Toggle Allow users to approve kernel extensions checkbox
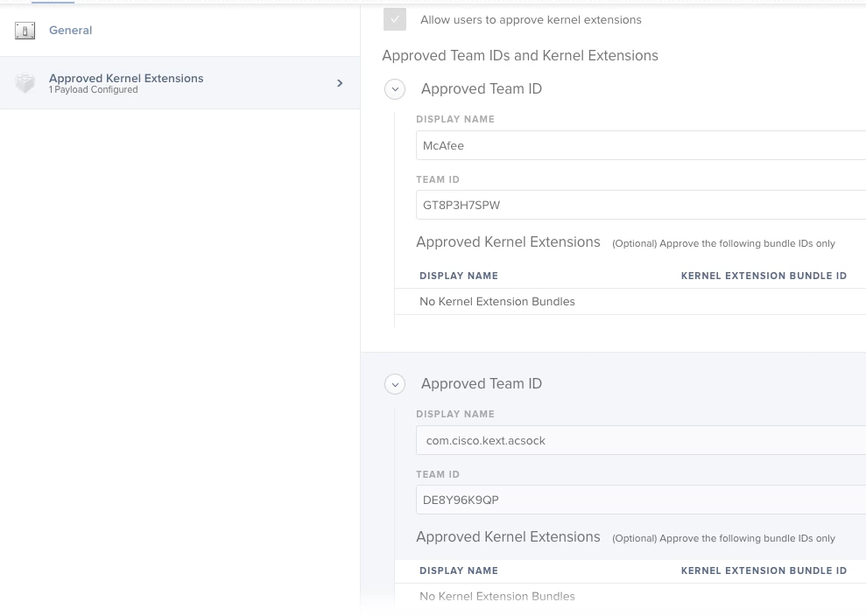The image size is (866, 616). click(x=395, y=19)
